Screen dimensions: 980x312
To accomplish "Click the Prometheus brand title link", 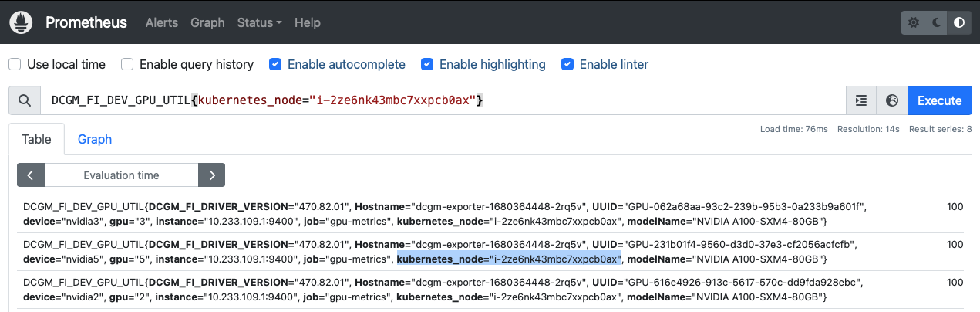I will tap(86, 22).
